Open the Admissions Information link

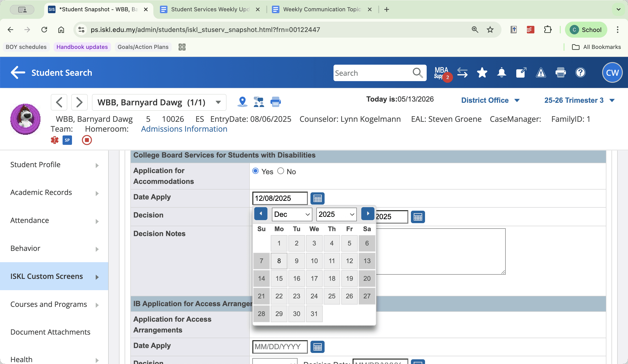[x=184, y=129]
